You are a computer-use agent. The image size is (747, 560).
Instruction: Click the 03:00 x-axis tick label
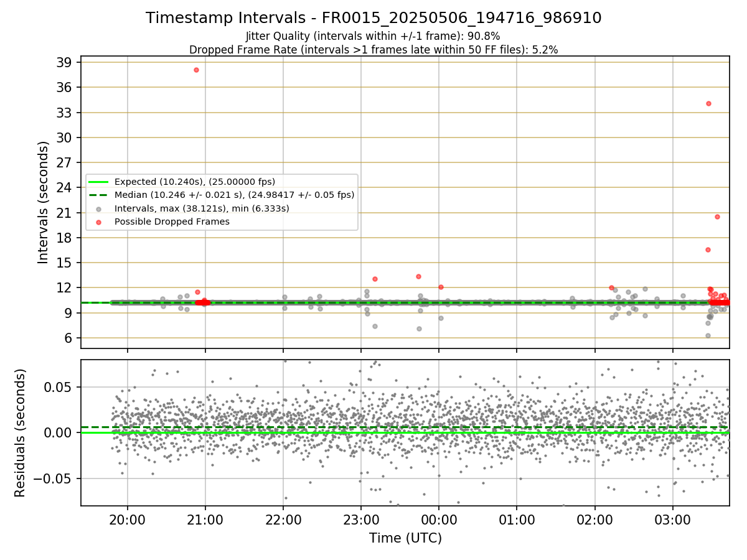[672, 520]
